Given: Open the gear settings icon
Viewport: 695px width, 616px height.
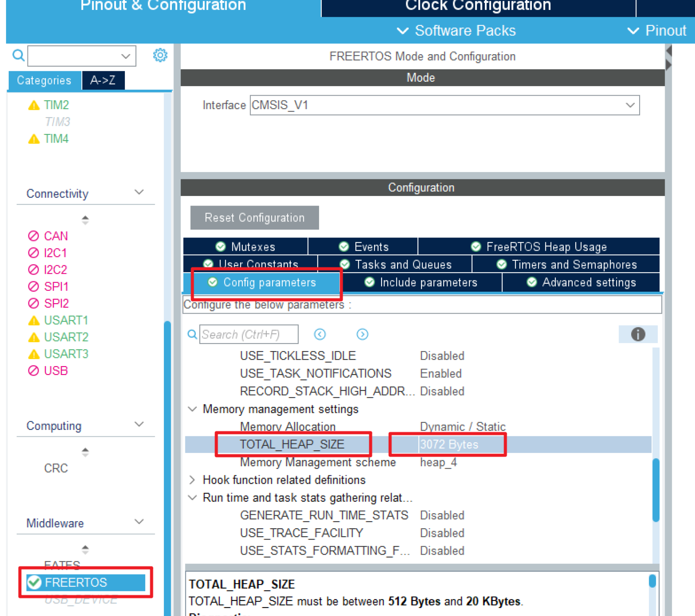Looking at the screenshot, I should pos(160,55).
